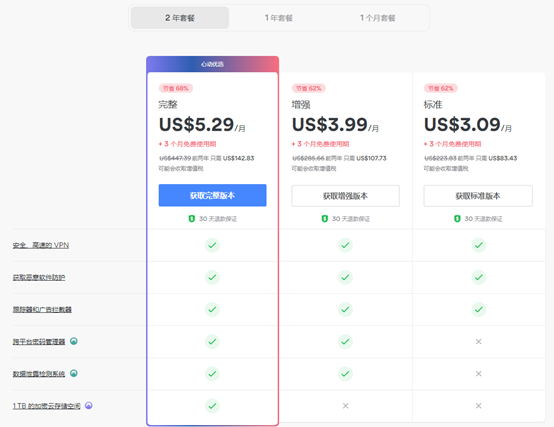Click the 增强 column X for 1 TB 的加密云存储空间

(345, 406)
